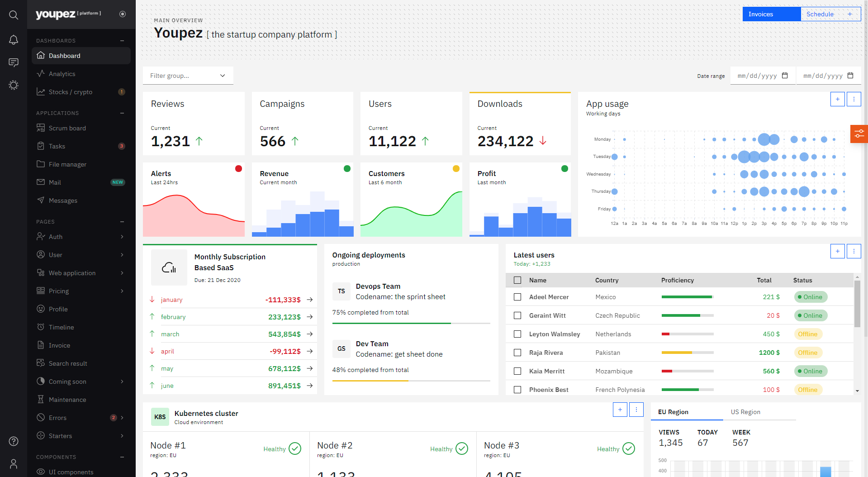Check the Adeel Mercer row checkbox

pos(517,297)
